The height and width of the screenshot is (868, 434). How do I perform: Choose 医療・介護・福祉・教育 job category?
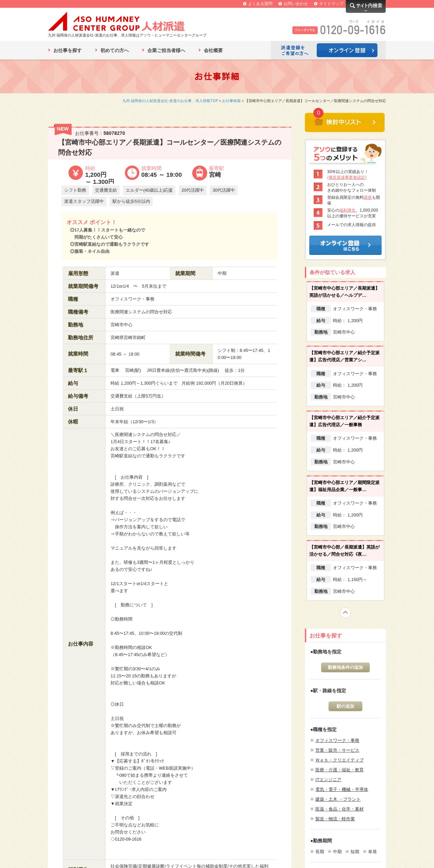pos(339,770)
